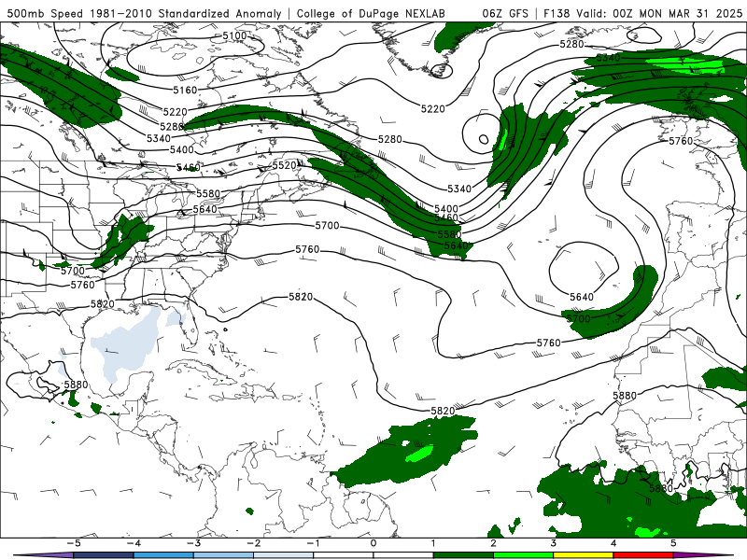Click the -5 tick label on color scale
The width and height of the screenshot is (747, 560).
point(74,543)
